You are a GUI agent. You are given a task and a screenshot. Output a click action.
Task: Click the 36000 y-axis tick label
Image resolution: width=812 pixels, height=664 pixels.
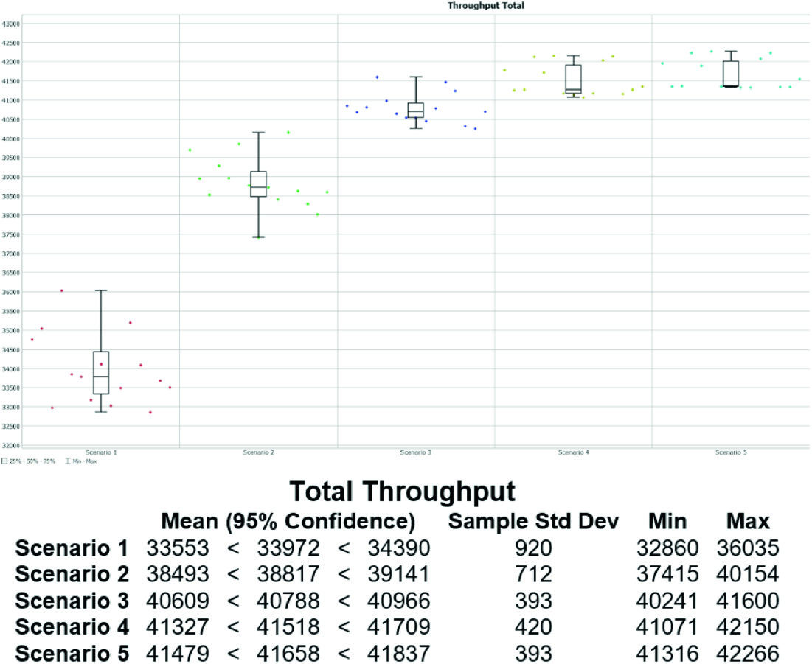[x=11, y=292]
